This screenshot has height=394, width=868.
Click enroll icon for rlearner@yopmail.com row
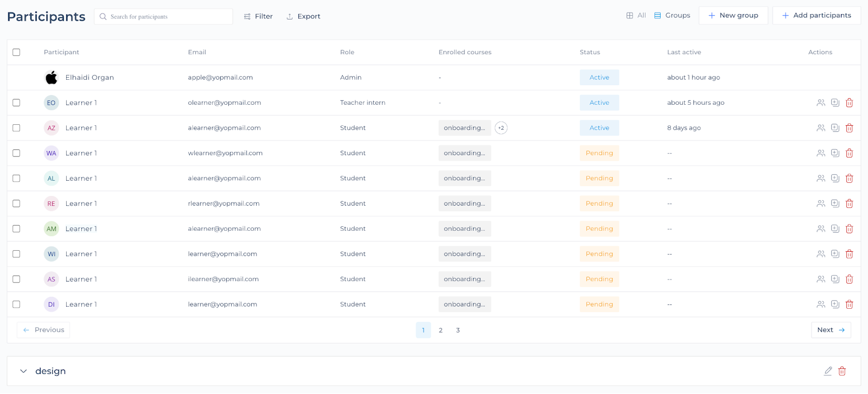[x=835, y=204]
